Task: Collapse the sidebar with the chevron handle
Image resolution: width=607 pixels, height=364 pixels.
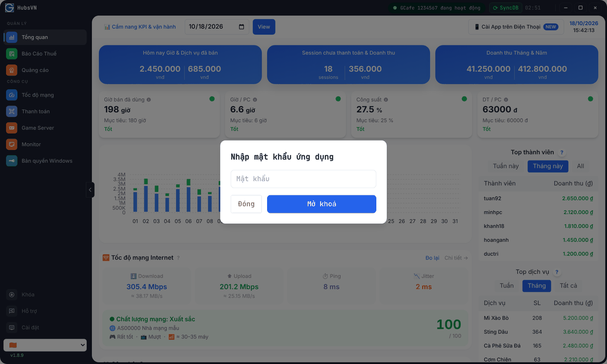Action: [x=90, y=190]
